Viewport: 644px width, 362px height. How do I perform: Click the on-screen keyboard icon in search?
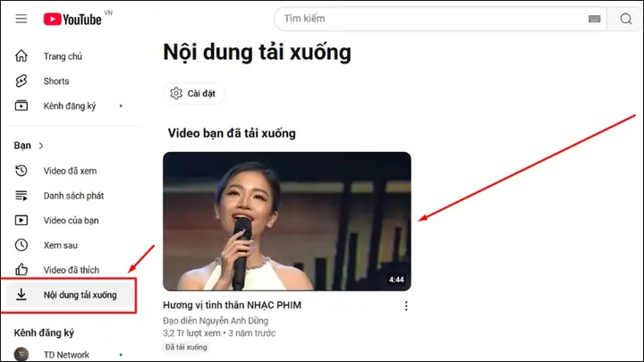[x=594, y=19]
